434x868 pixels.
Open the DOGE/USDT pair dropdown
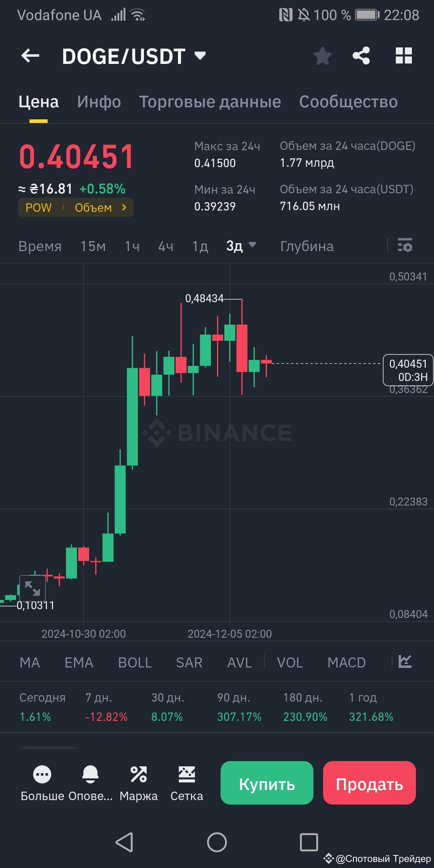[x=200, y=56]
